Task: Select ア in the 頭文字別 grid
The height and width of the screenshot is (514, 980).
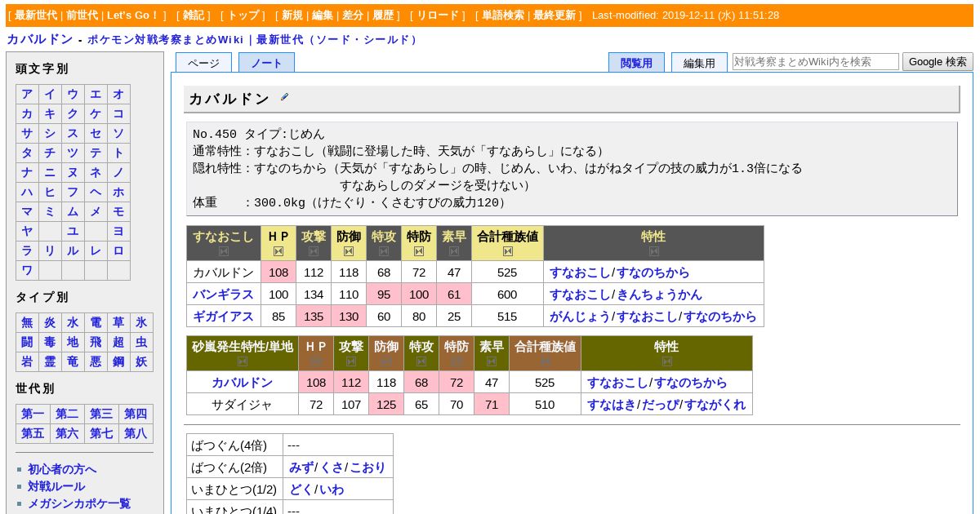Action: [27, 94]
